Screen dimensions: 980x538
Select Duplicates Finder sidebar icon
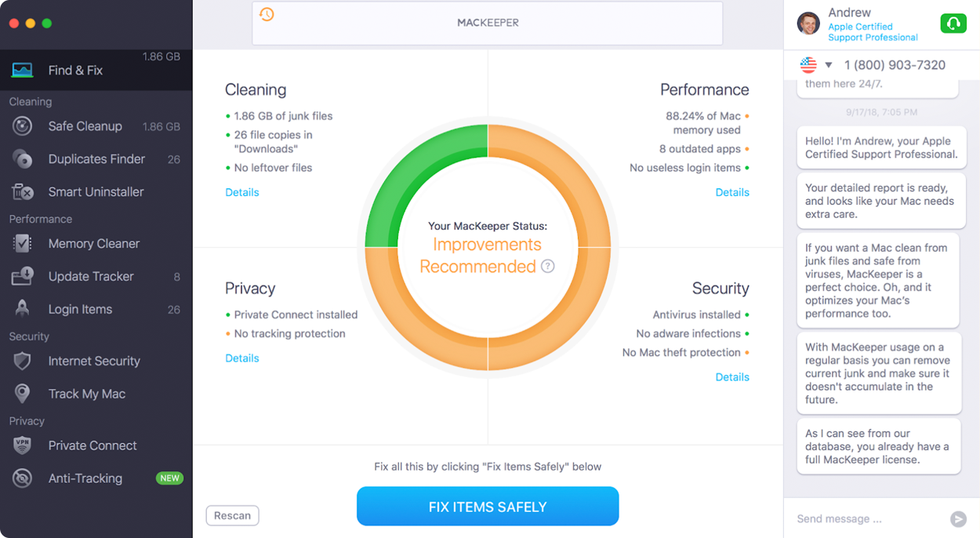[x=22, y=159]
